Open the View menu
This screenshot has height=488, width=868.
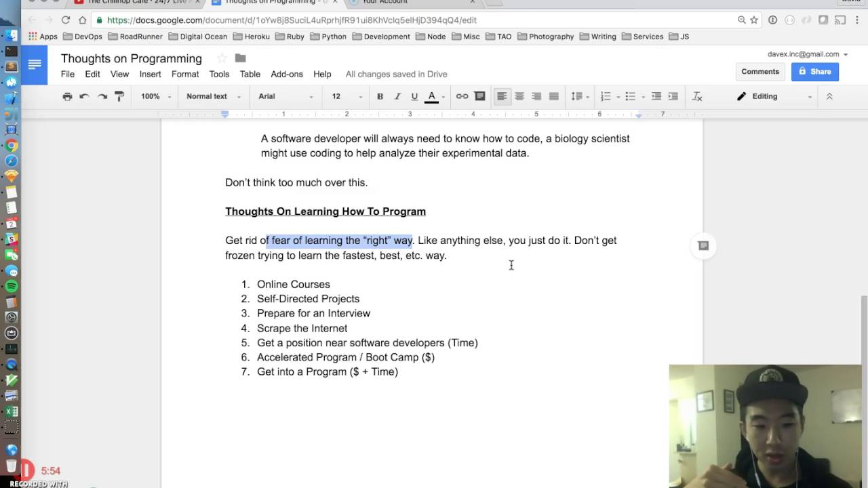119,74
